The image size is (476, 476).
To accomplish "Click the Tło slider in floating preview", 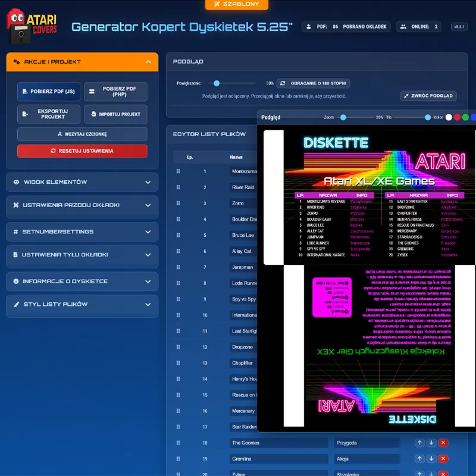I will tap(412, 117).
